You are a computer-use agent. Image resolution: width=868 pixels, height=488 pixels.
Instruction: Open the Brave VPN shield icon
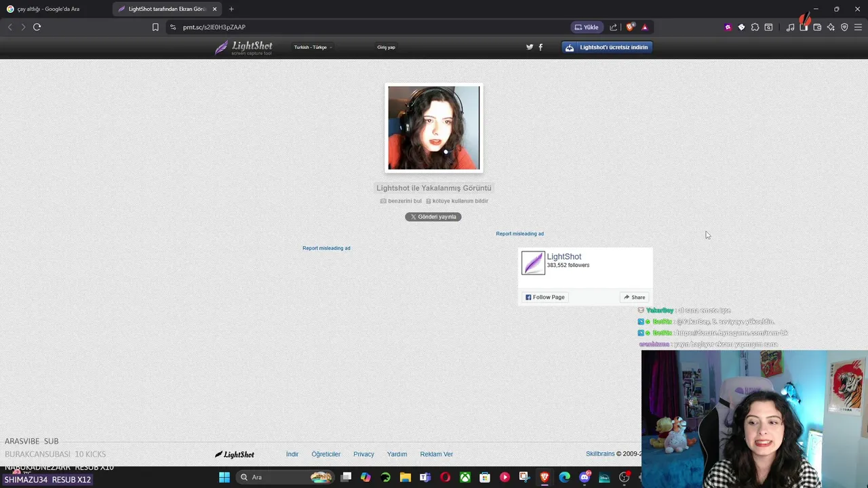[844, 27]
